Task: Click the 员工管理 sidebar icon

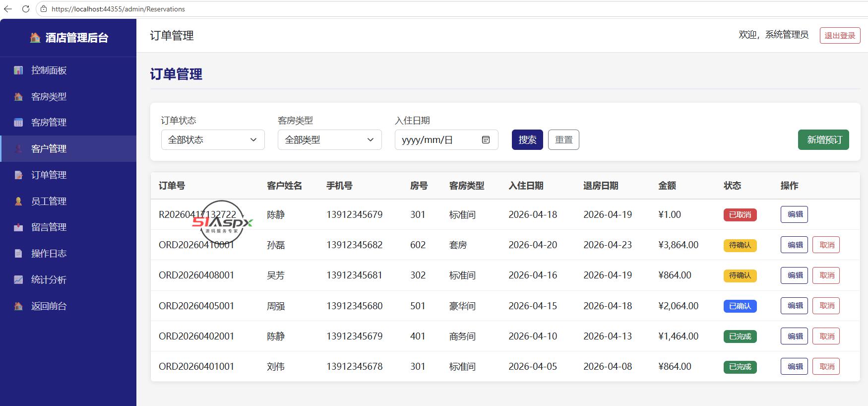Action: [18, 202]
